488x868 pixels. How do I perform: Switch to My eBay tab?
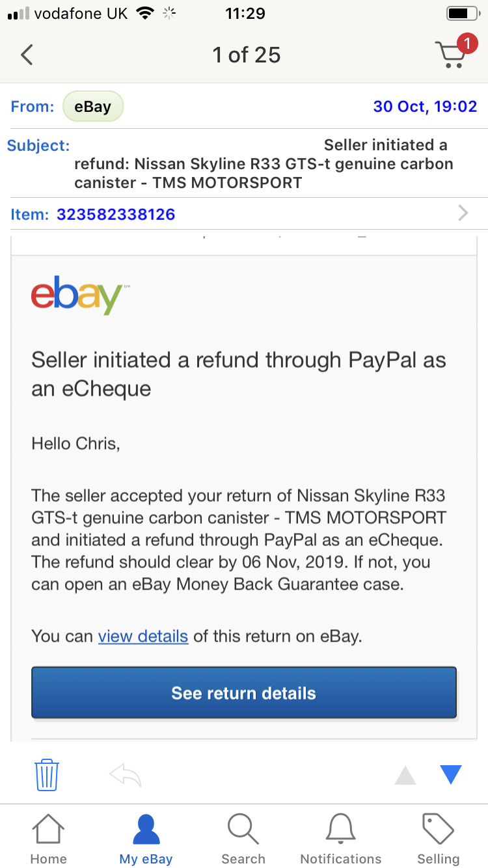146,839
